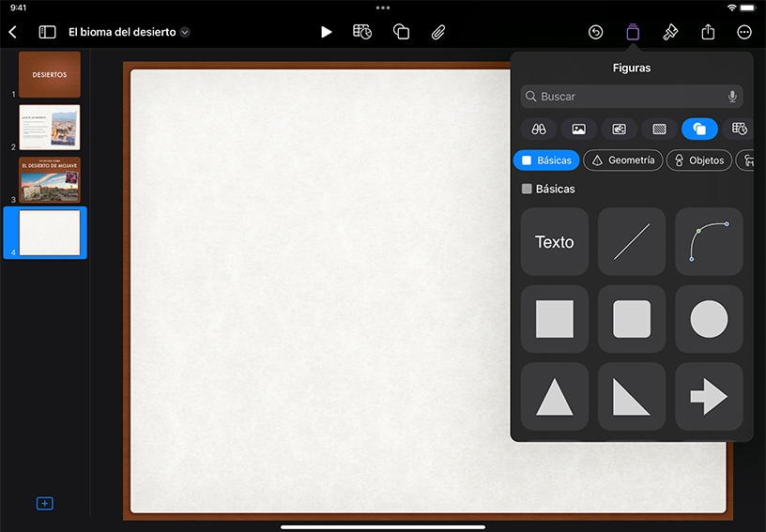Tap the undo icon
This screenshot has height=532, width=766.
click(x=595, y=32)
